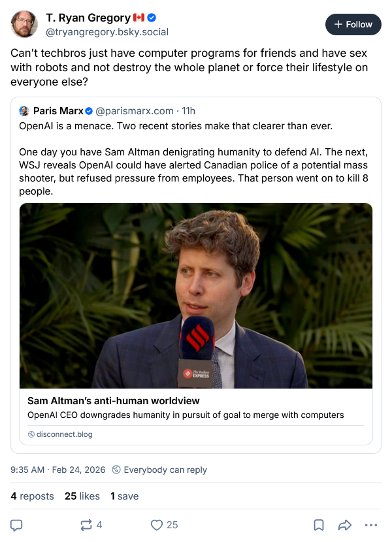Open the three-dot more options menu
Screen dimensions: 392x542
pos(371,525)
